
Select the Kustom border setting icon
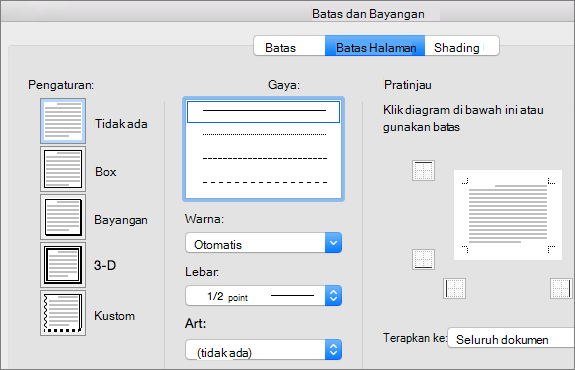[x=63, y=313]
